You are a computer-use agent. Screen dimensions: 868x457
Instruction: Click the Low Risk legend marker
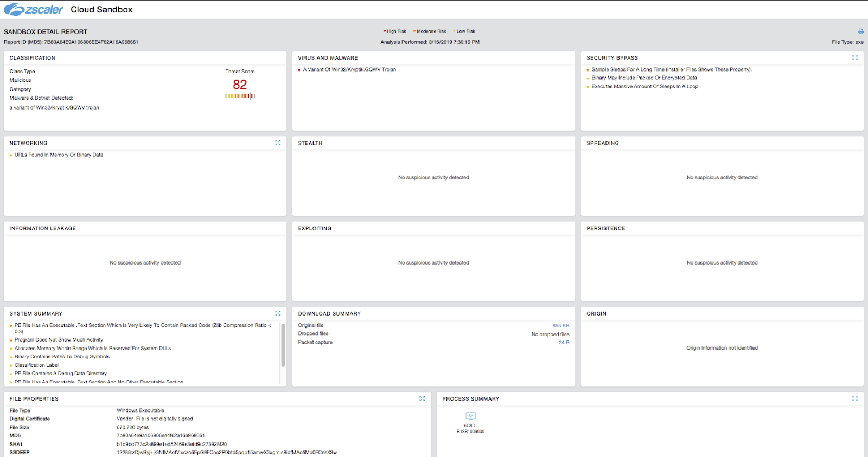pyautogui.click(x=454, y=31)
